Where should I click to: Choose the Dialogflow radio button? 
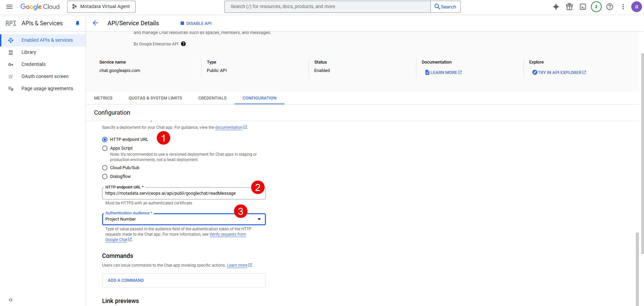tap(105, 177)
